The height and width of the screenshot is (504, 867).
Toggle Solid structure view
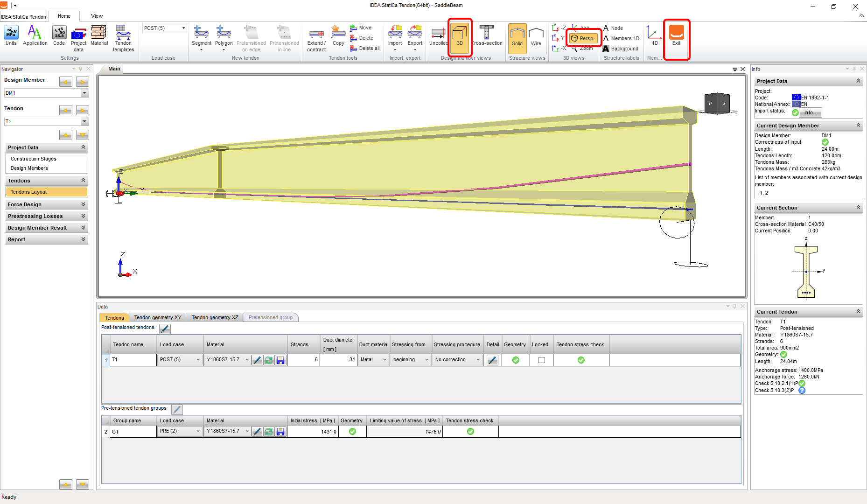pyautogui.click(x=517, y=36)
